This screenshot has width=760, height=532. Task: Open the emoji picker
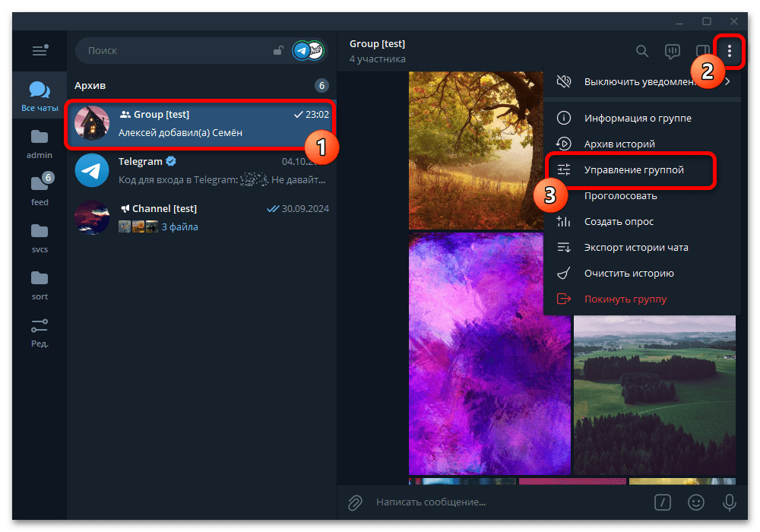[696, 502]
